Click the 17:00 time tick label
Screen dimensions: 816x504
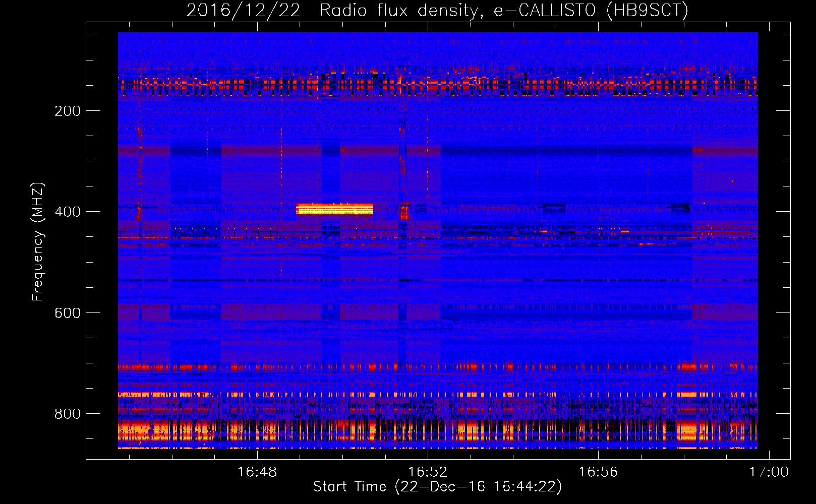point(769,472)
